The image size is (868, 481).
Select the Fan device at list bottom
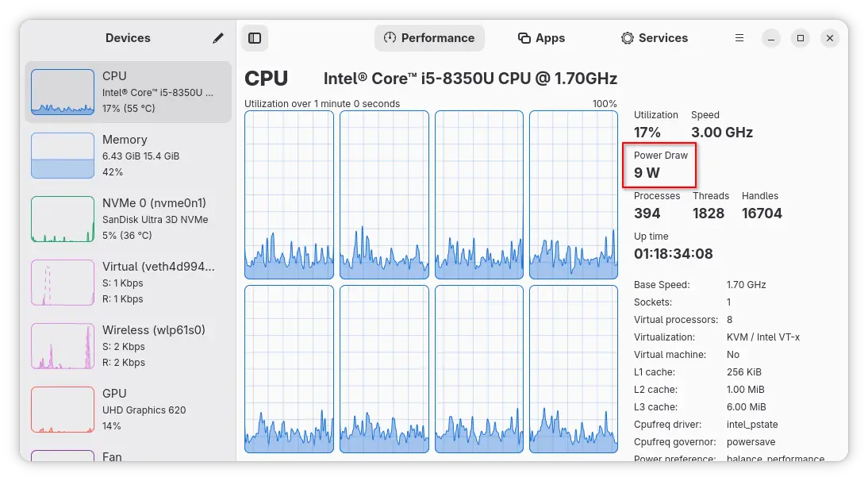coord(112,456)
